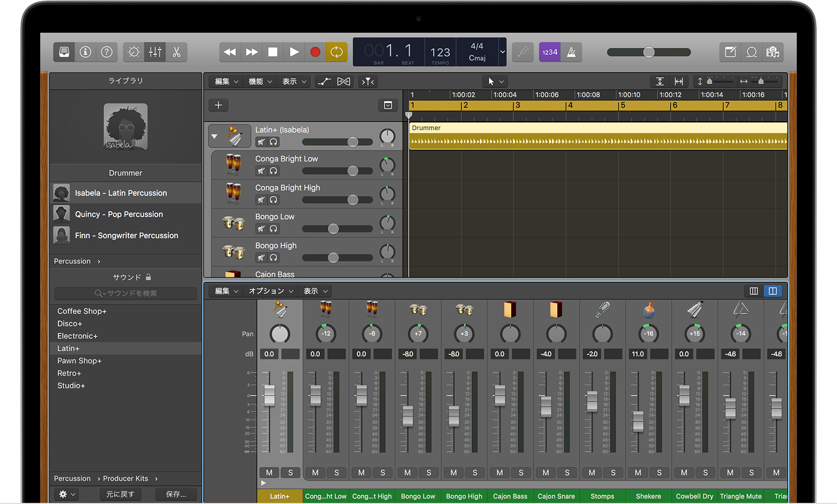The image size is (837, 504).
Task: Collapse the Latin+ (Isabela) track stack
Action: click(215, 136)
